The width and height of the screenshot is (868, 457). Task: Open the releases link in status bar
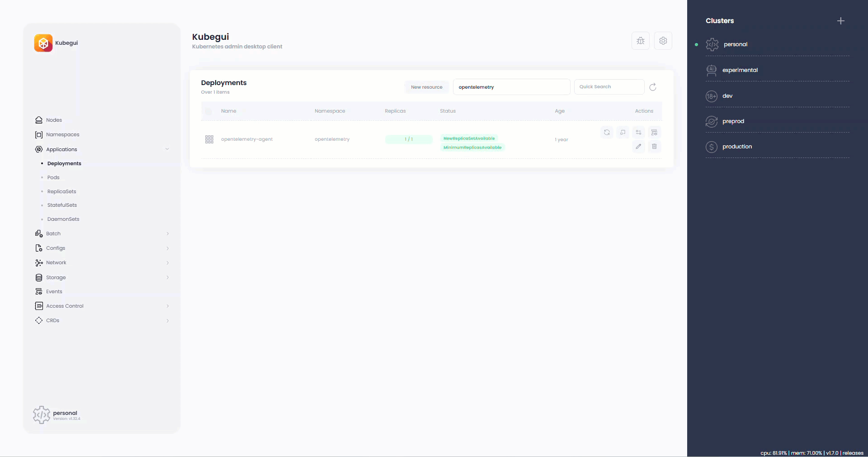point(853,453)
